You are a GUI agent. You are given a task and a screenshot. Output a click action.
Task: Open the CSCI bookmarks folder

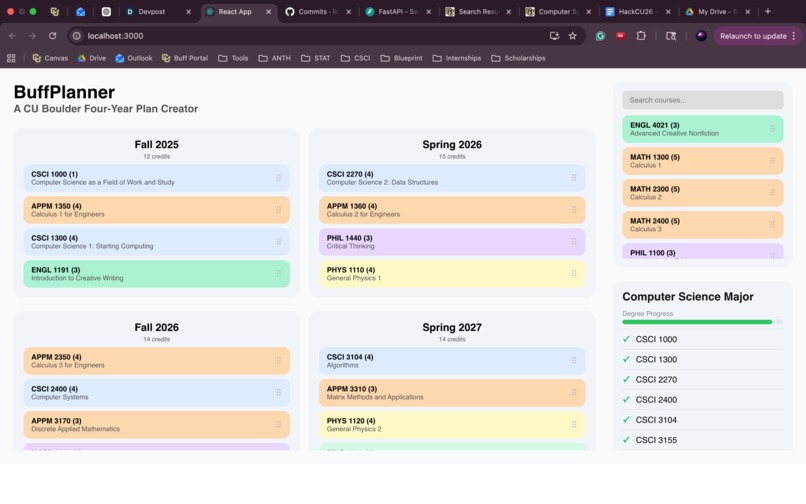(x=356, y=58)
